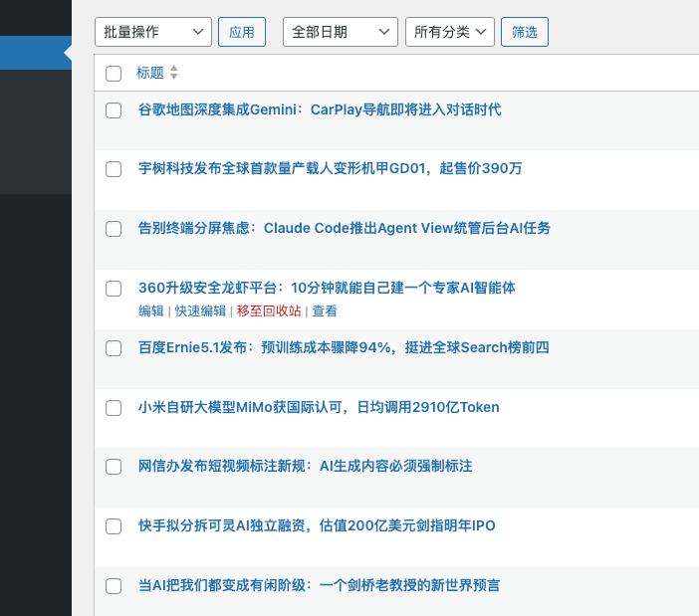Open post 网信办发布短视频标注新规
Image resolution: width=699 pixels, height=616 pixels.
[306, 467]
